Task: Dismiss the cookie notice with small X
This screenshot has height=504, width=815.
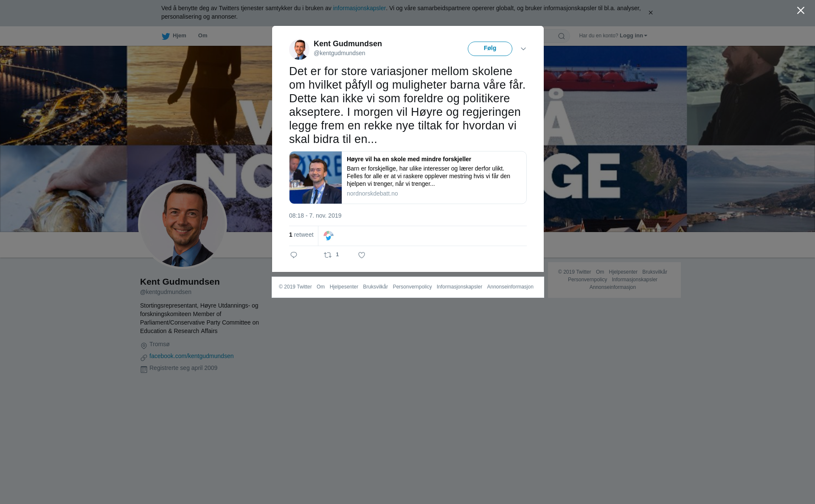Action: pos(650,13)
